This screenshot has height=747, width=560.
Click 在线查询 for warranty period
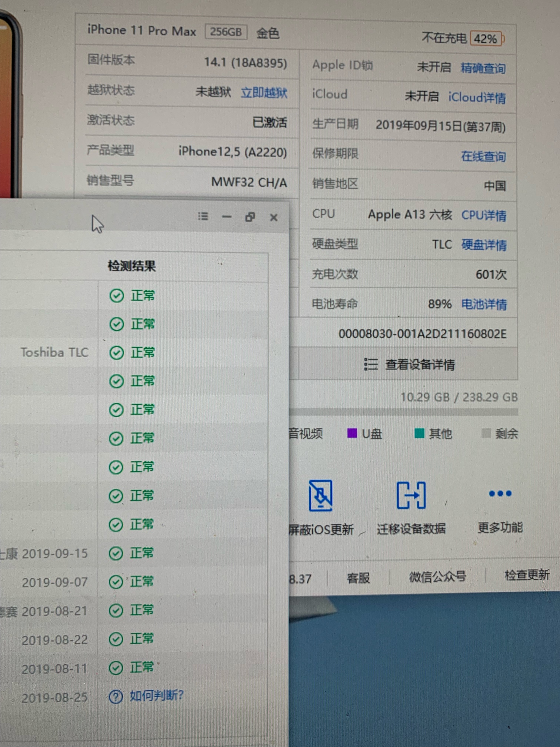(x=483, y=156)
